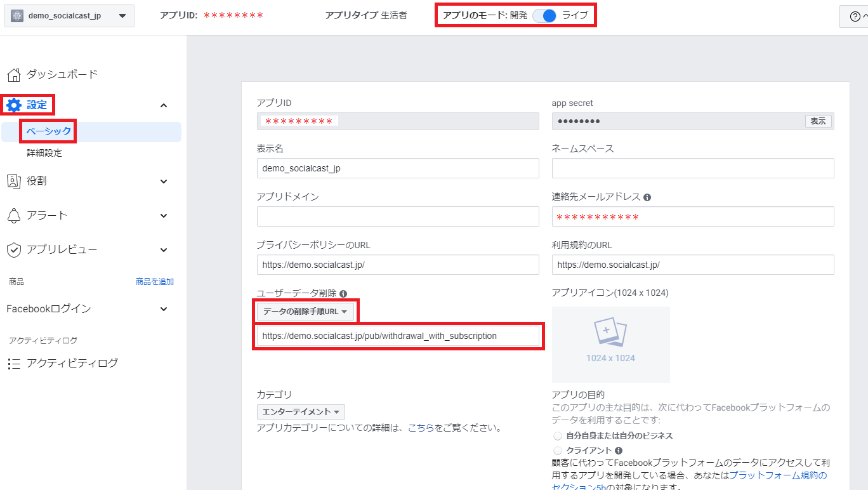Select 詳細設定 under settings
Image resolution: width=868 pixels, height=490 pixels.
pos(44,153)
